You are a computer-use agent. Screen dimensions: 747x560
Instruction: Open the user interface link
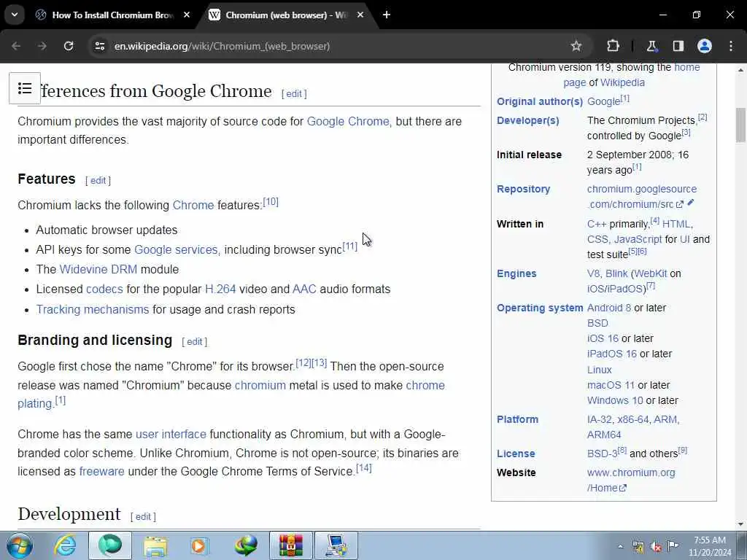click(171, 435)
